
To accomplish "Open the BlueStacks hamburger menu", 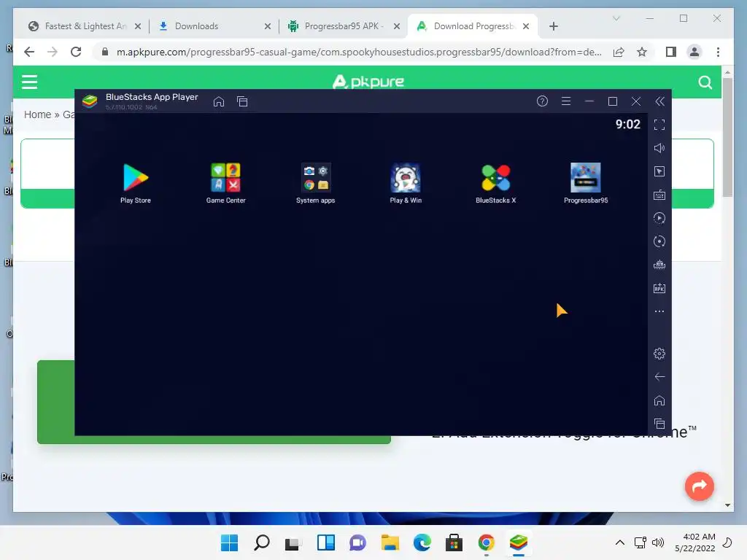I will coord(566,101).
